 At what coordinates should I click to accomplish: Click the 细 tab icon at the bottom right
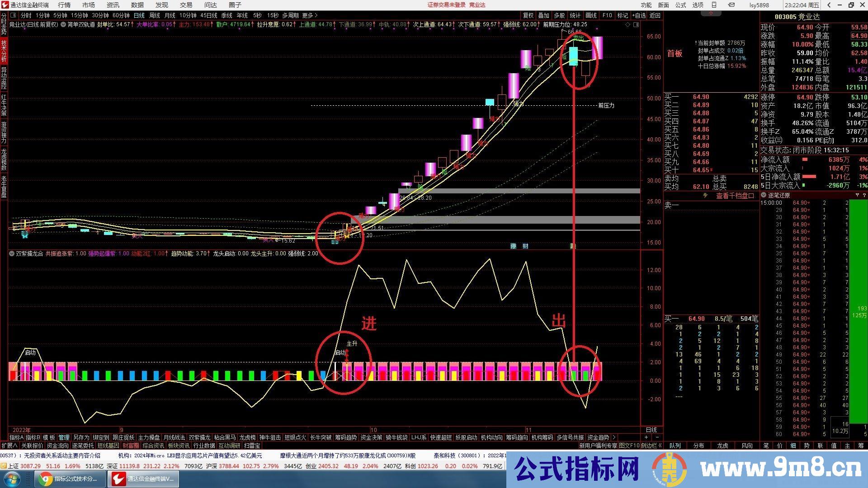point(793,446)
